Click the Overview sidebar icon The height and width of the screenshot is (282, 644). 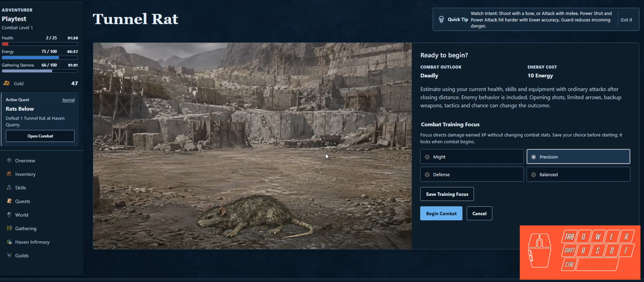pos(9,160)
